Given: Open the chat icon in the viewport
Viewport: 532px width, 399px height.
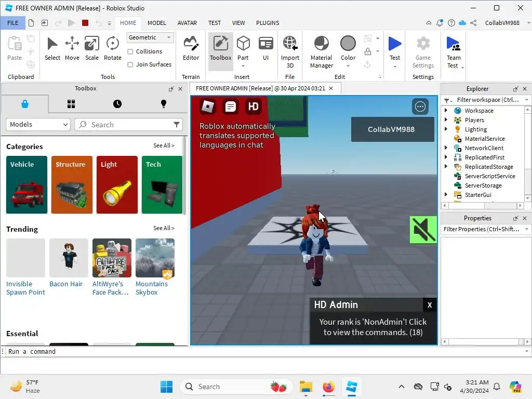Looking at the screenshot, I should [230, 107].
